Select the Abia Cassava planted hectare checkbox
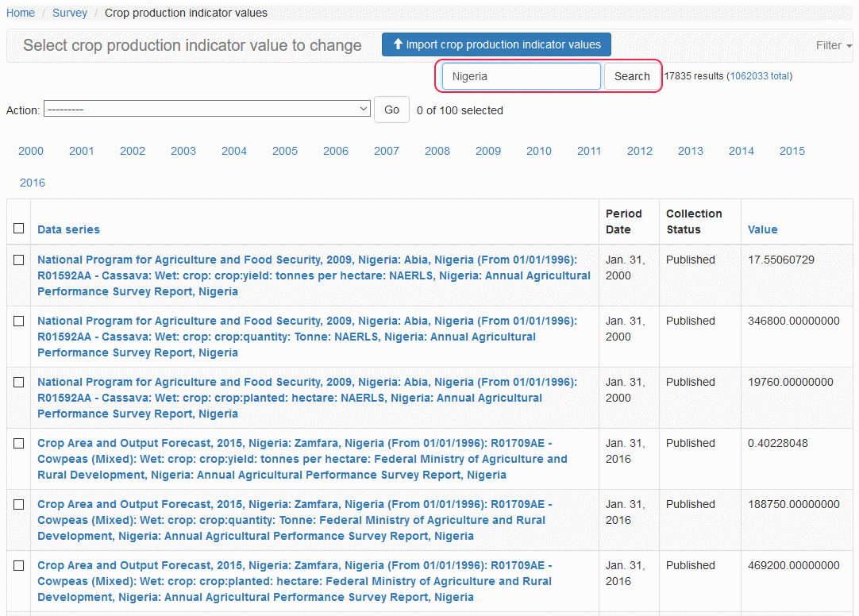The height and width of the screenshot is (616, 859). [19, 382]
